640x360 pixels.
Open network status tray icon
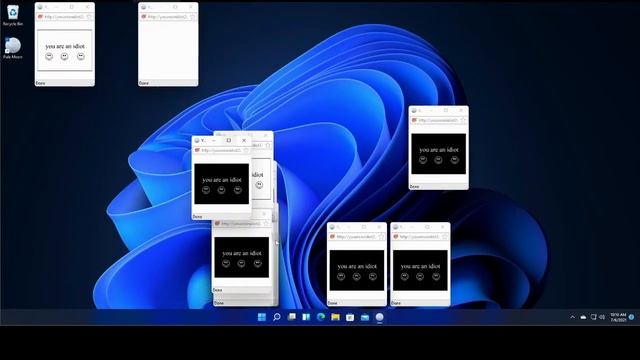click(593, 317)
